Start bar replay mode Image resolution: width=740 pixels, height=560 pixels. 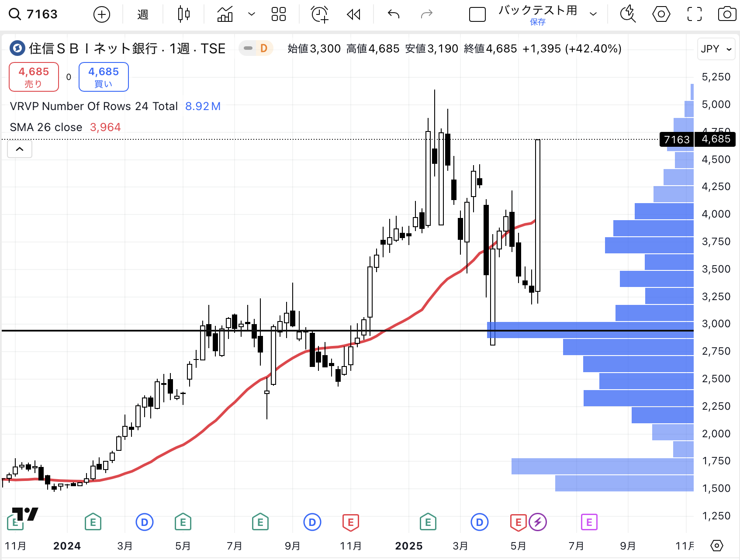(353, 14)
